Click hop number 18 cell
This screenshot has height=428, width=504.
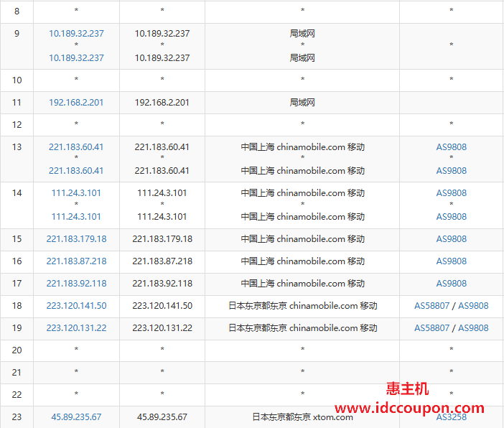17,305
